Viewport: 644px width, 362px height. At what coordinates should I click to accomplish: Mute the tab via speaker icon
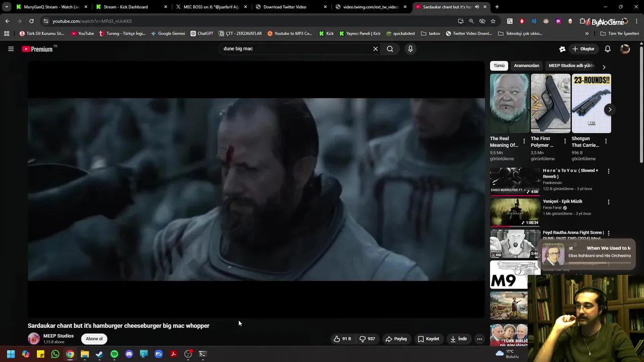click(476, 7)
